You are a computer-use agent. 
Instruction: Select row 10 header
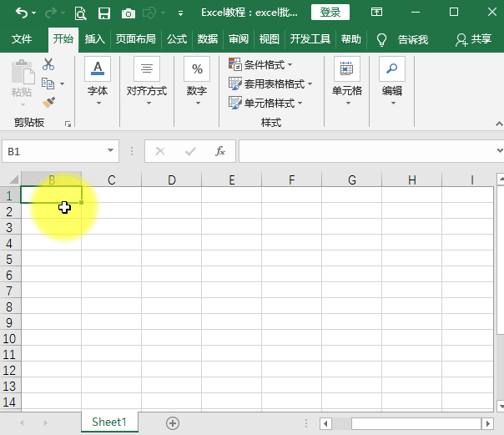pyautogui.click(x=10, y=338)
